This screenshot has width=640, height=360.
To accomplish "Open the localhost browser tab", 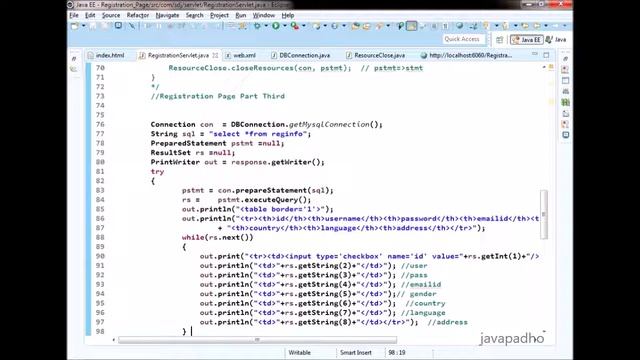I will pos(466,55).
